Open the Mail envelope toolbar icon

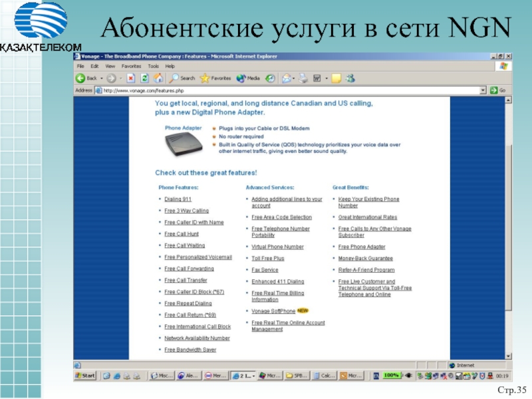287,78
